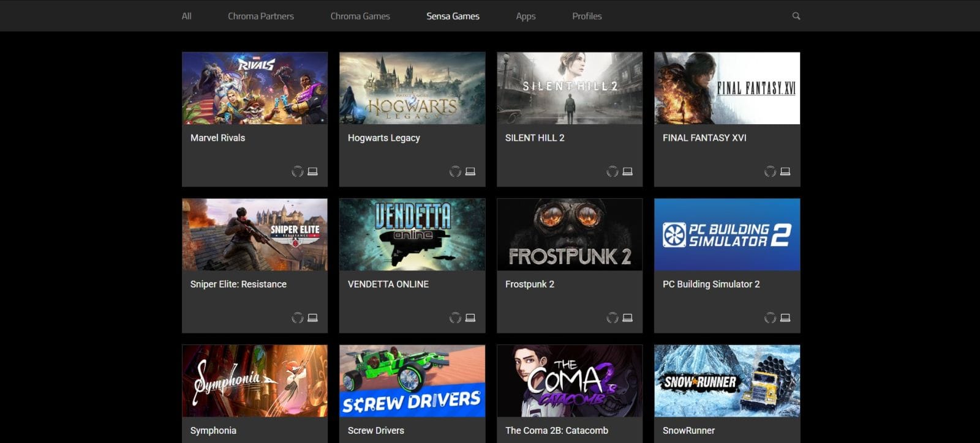Viewport: 980px width, 443px height.
Task: Click the "PC Building Simulator 2" title text
Action: click(x=711, y=284)
